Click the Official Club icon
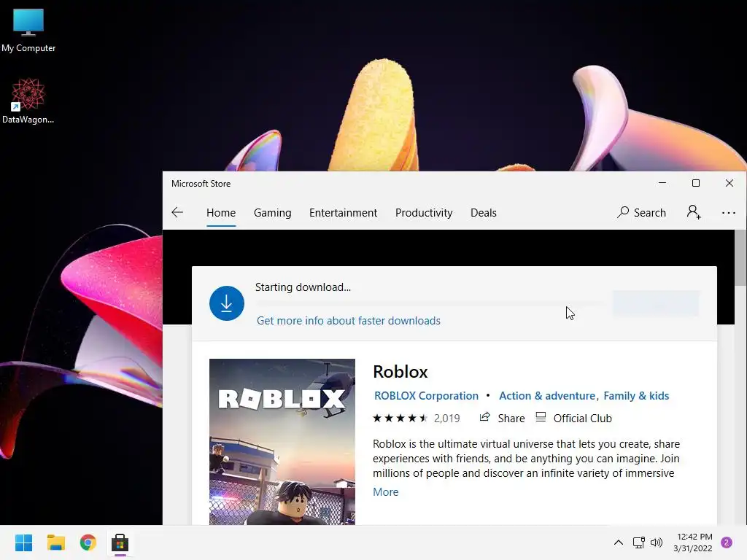The width and height of the screenshot is (747, 560). (x=541, y=417)
